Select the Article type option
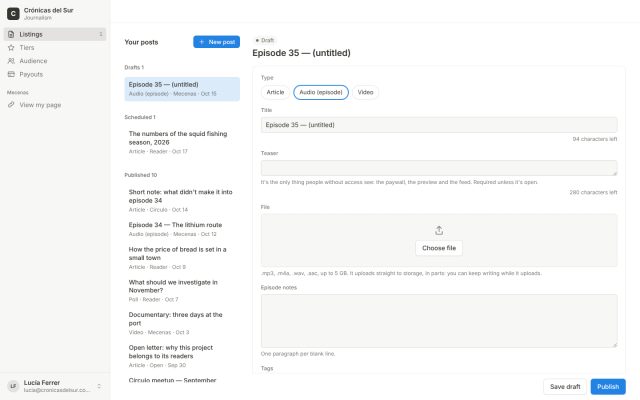 (275, 92)
